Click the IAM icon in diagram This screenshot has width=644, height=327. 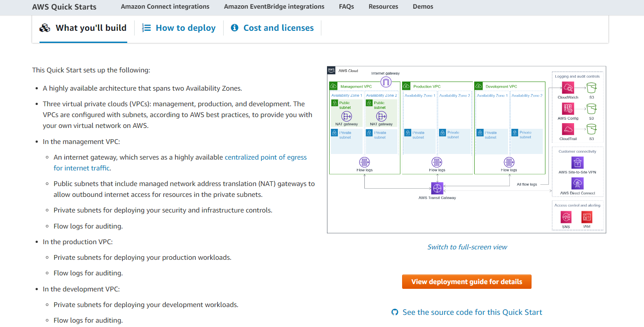pyautogui.click(x=587, y=217)
